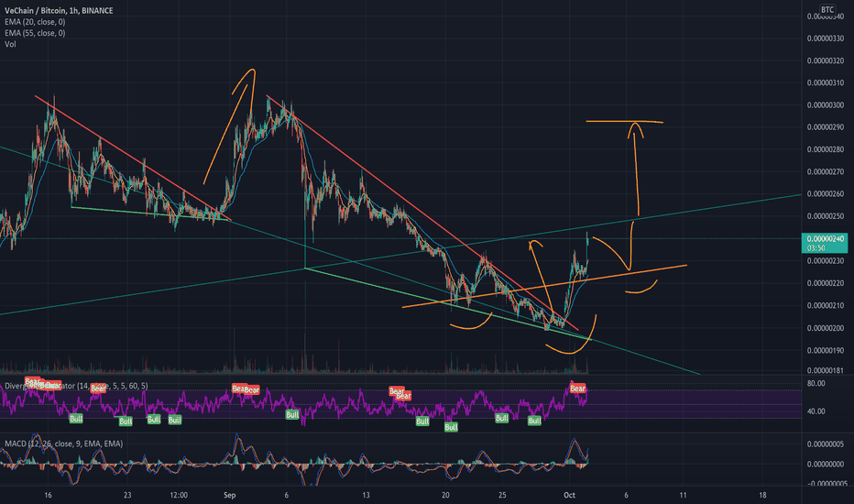854x504 pixels.
Task: Click price axis value 0.00000320
Action: coord(826,61)
